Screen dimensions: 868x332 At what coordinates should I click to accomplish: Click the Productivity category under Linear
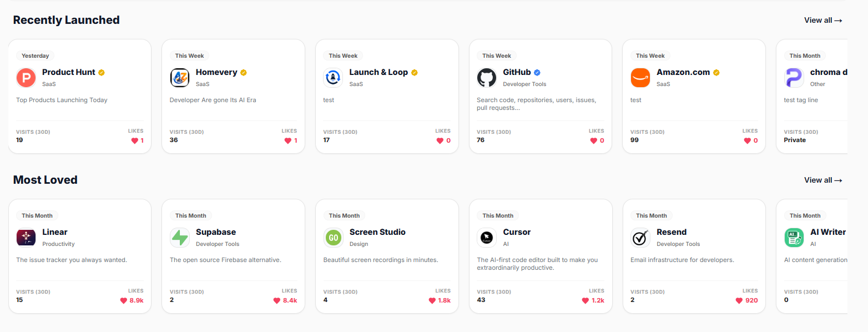click(58, 244)
